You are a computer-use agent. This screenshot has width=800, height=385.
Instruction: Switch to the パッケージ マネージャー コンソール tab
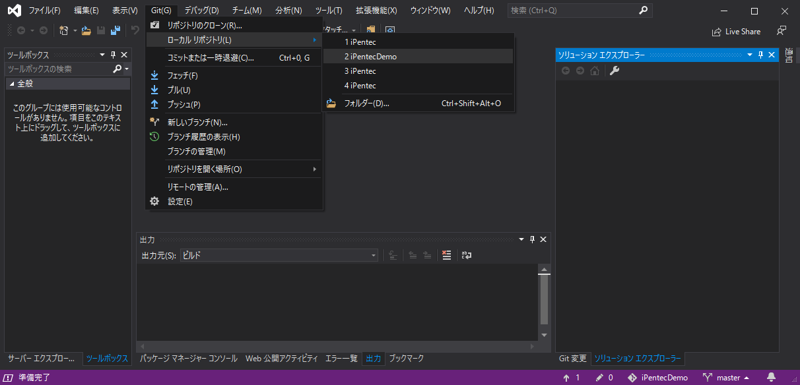click(188, 358)
